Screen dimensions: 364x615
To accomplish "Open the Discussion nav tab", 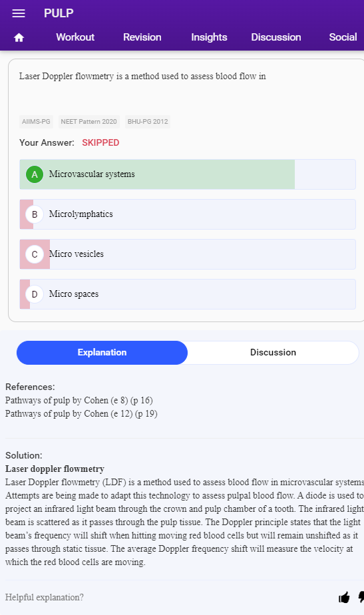I will tap(276, 37).
